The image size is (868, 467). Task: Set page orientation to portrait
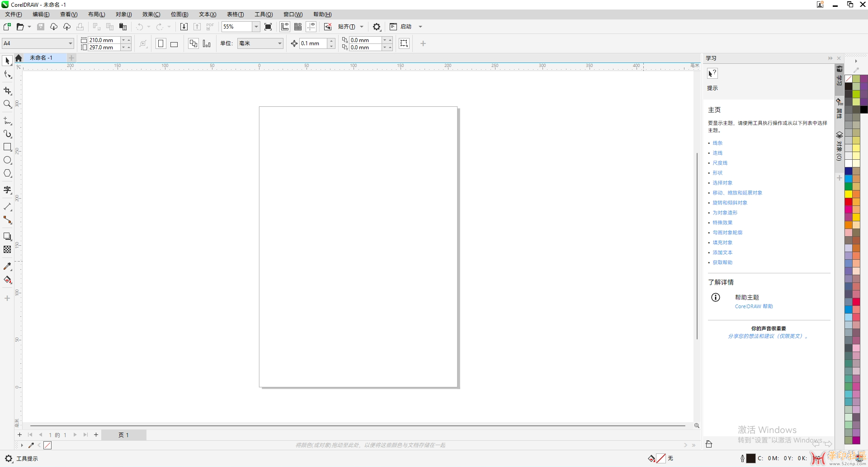point(161,43)
